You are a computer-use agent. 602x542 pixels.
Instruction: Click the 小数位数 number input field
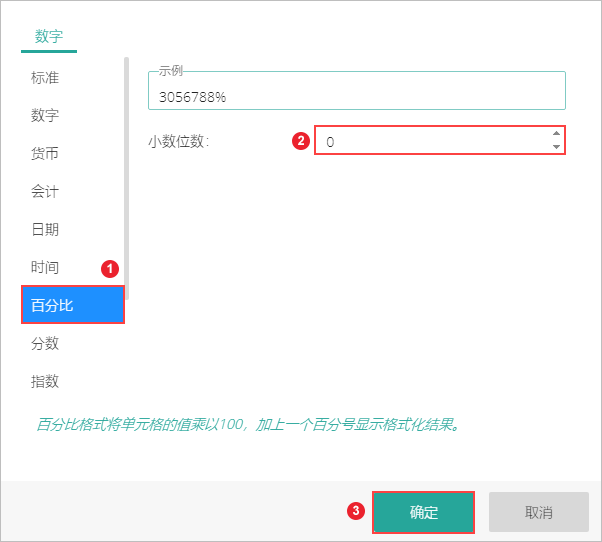point(430,141)
